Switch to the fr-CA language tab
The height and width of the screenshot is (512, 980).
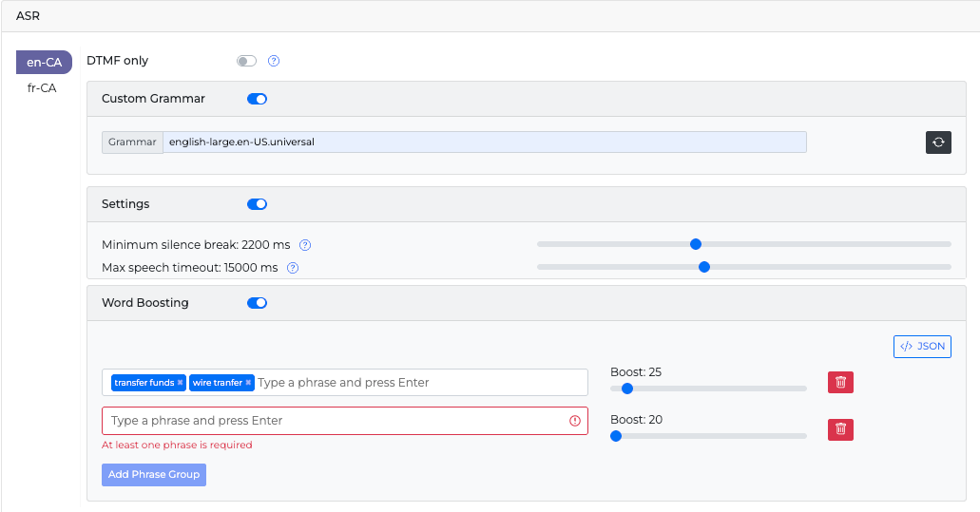pyautogui.click(x=42, y=88)
